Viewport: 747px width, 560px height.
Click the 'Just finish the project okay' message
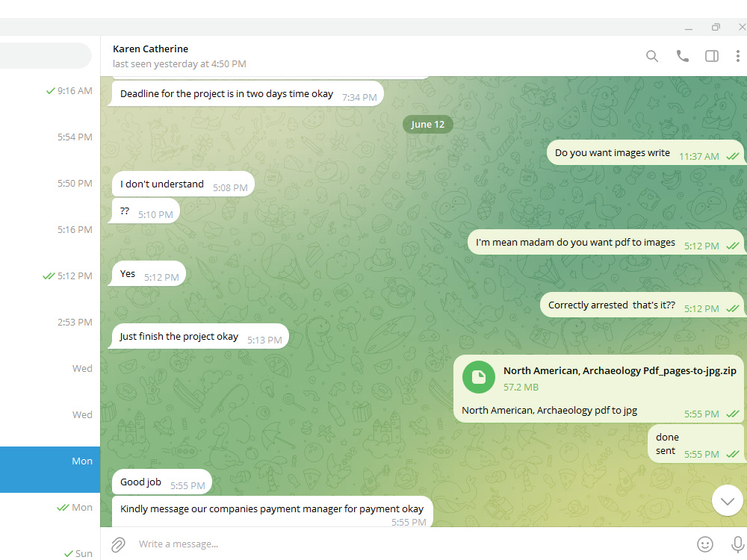click(199, 336)
